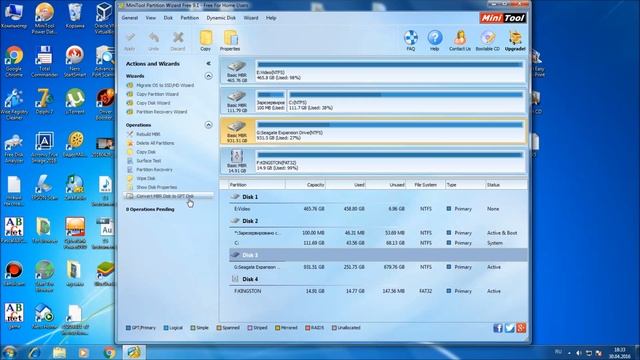
Task: Open the General menu
Action: point(130,18)
